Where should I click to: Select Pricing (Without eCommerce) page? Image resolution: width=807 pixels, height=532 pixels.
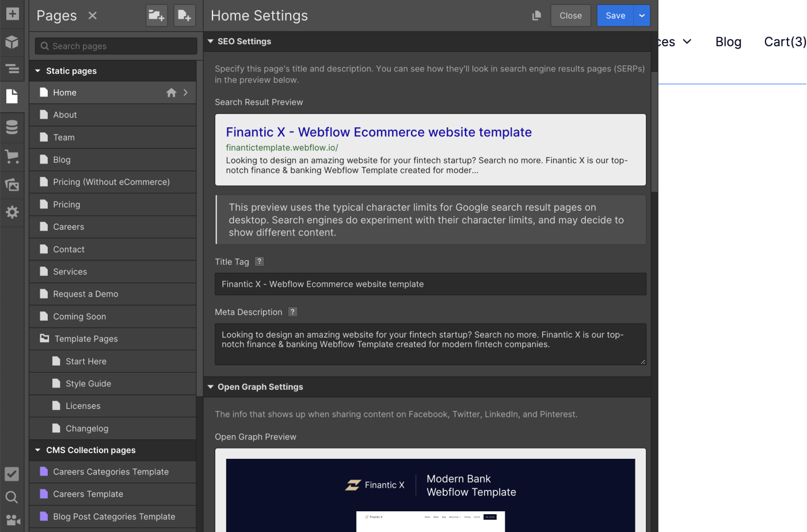pos(113,182)
